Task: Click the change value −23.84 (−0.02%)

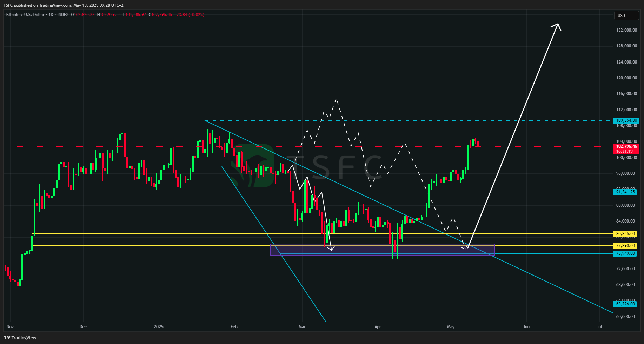Action: 190,15
